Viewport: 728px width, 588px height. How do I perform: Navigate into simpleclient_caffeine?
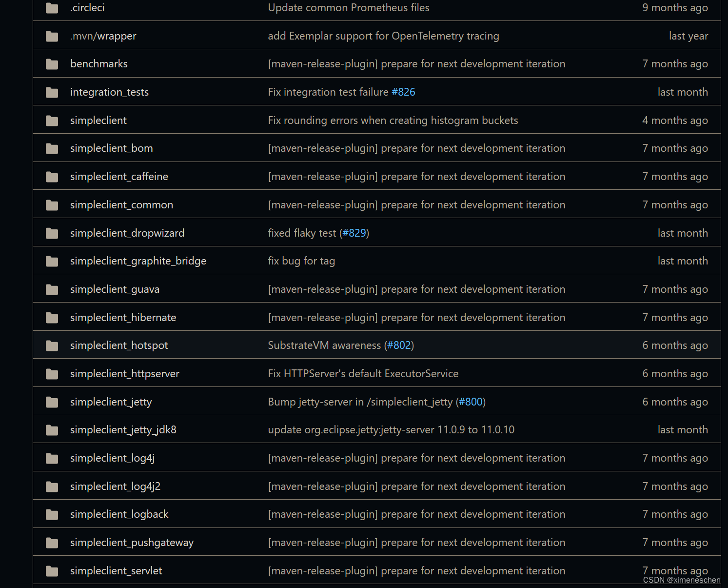[119, 177]
